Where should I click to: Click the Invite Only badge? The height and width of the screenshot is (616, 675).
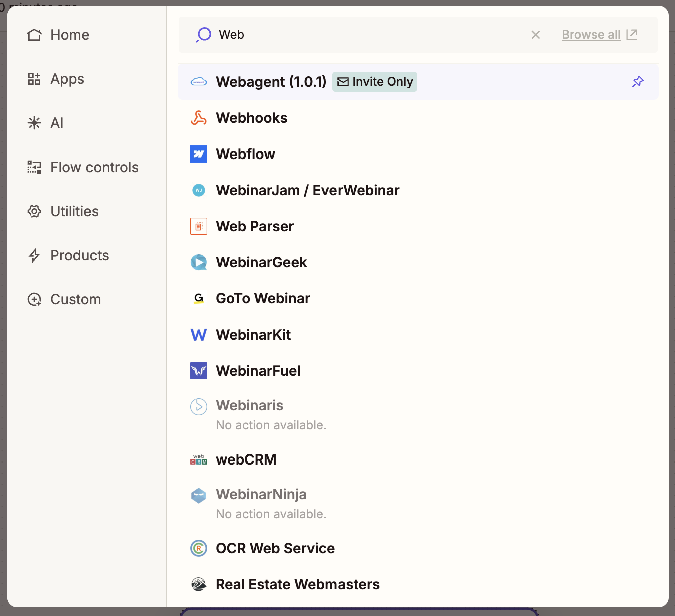pyautogui.click(x=375, y=81)
